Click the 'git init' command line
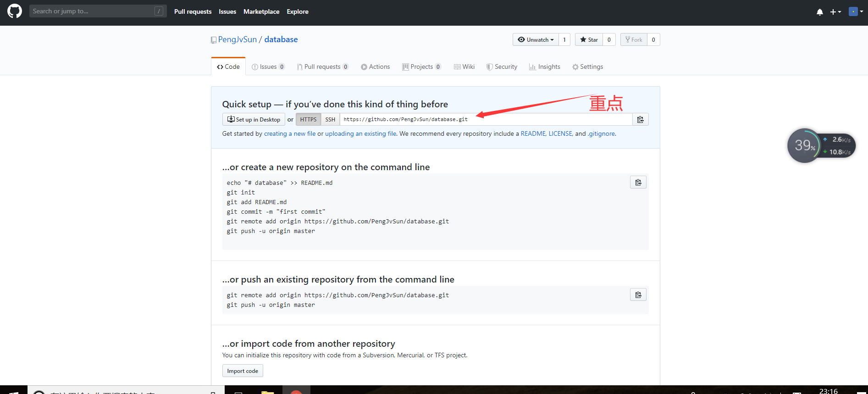868x394 pixels. (241, 193)
